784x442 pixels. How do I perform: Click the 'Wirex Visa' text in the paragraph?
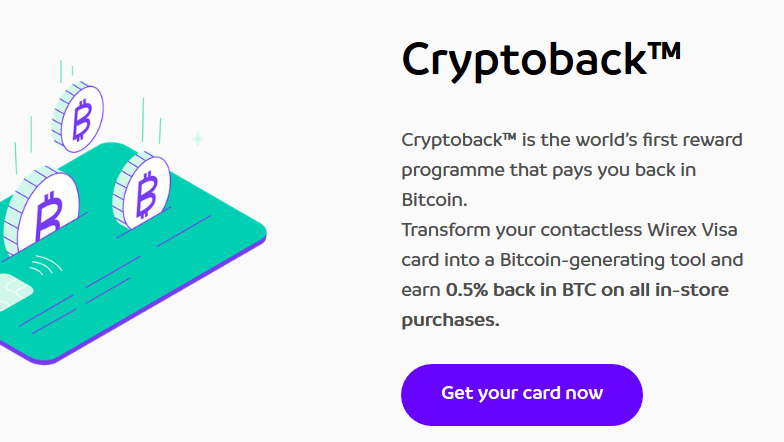coord(692,230)
